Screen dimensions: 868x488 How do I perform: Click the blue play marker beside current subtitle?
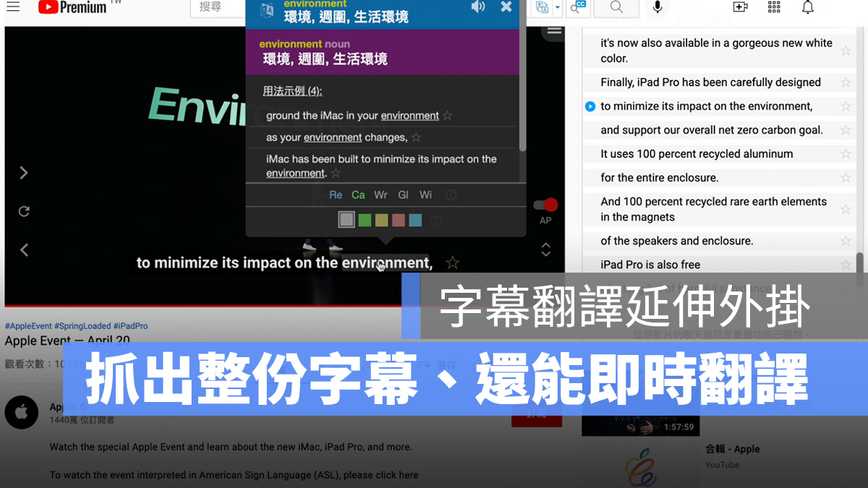coord(590,106)
